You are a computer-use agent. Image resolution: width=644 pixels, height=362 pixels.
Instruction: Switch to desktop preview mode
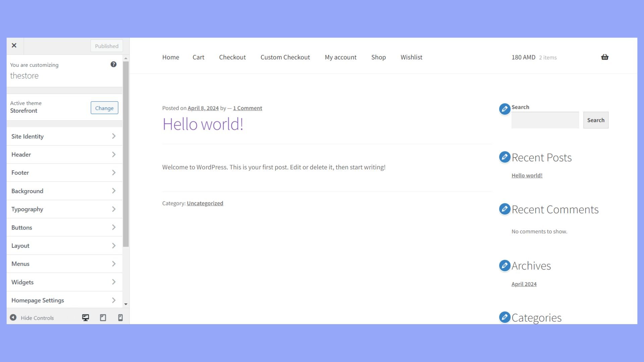(x=86, y=317)
